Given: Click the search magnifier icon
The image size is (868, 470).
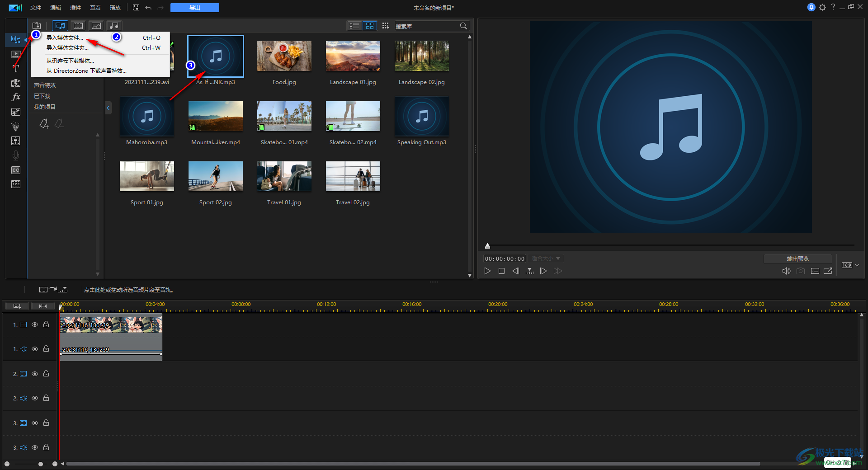Looking at the screenshot, I should [x=463, y=26].
